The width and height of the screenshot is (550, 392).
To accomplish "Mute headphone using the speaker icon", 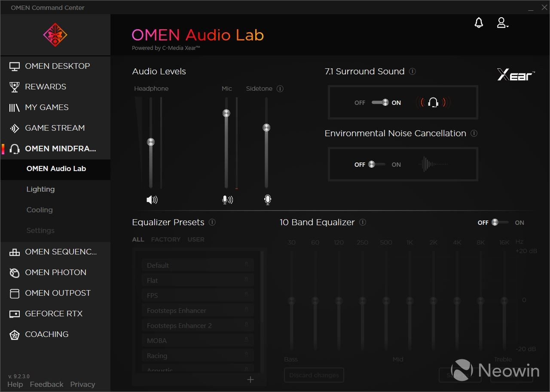I will pyautogui.click(x=152, y=199).
